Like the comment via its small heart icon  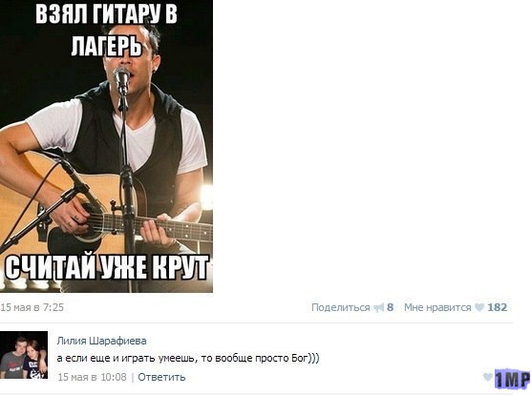tap(488, 377)
